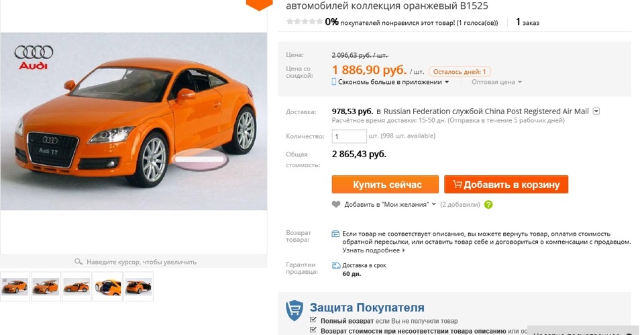The height and width of the screenshot is (335, 644).
Task: Toggle the Возврат стоимости checkmark
Action: tap(313, 330)
